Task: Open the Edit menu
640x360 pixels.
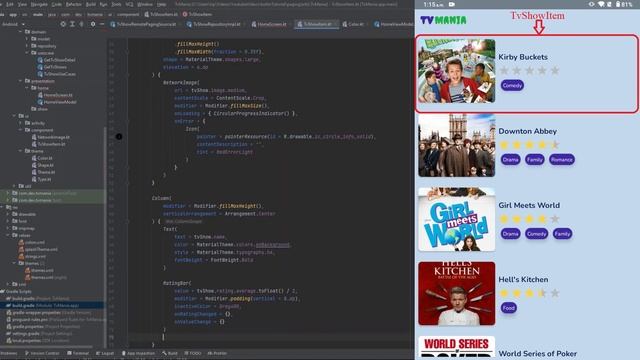Action: coord(10,4)
